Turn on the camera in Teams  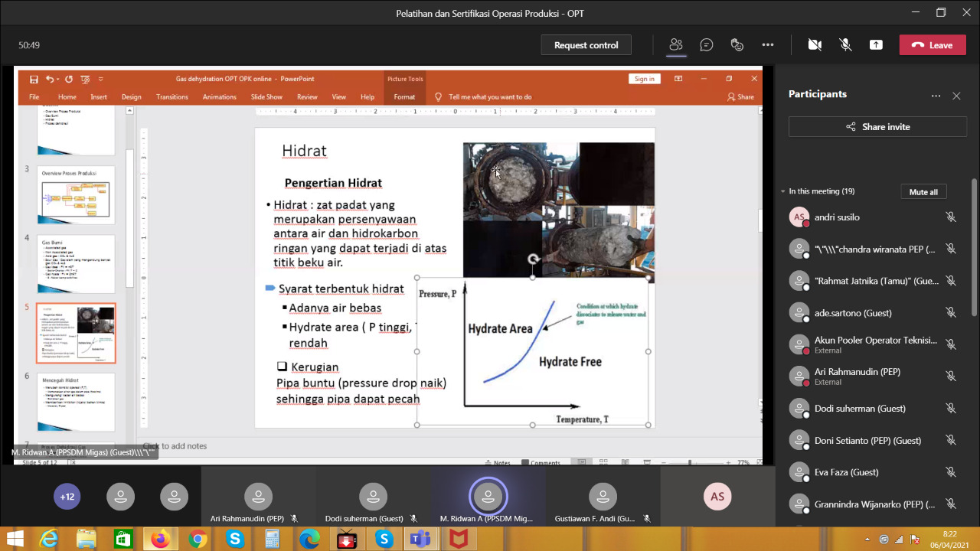pos(815,45)
